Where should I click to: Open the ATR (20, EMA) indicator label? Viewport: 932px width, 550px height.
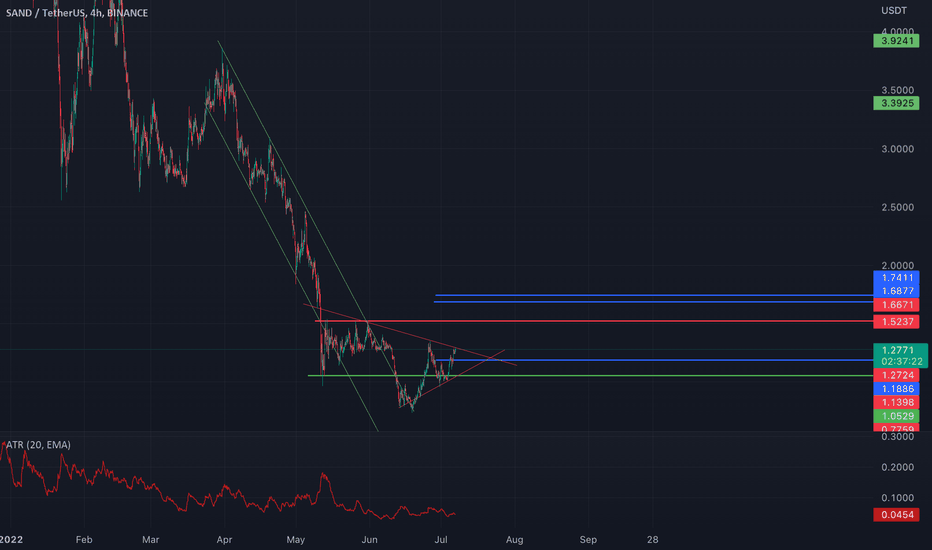tap(38, 445)
